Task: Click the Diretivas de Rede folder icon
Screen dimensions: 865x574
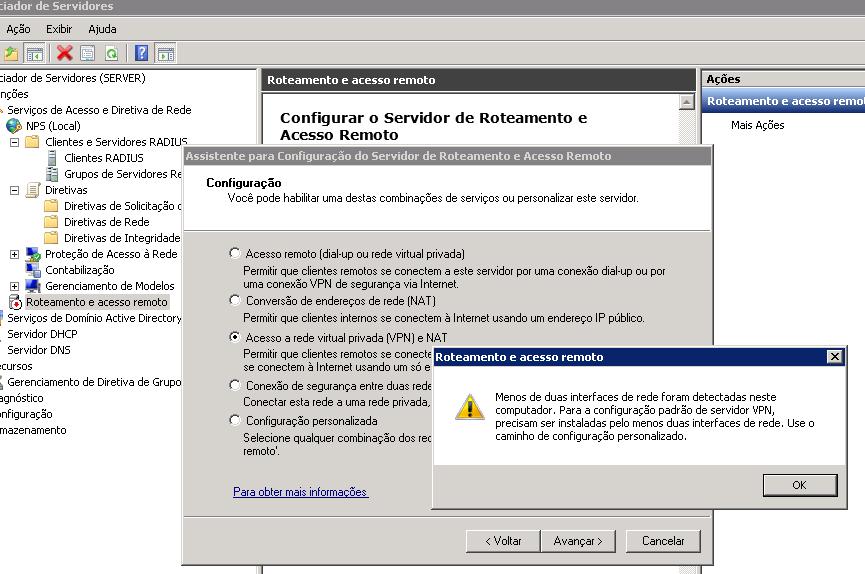Action: 51,222
